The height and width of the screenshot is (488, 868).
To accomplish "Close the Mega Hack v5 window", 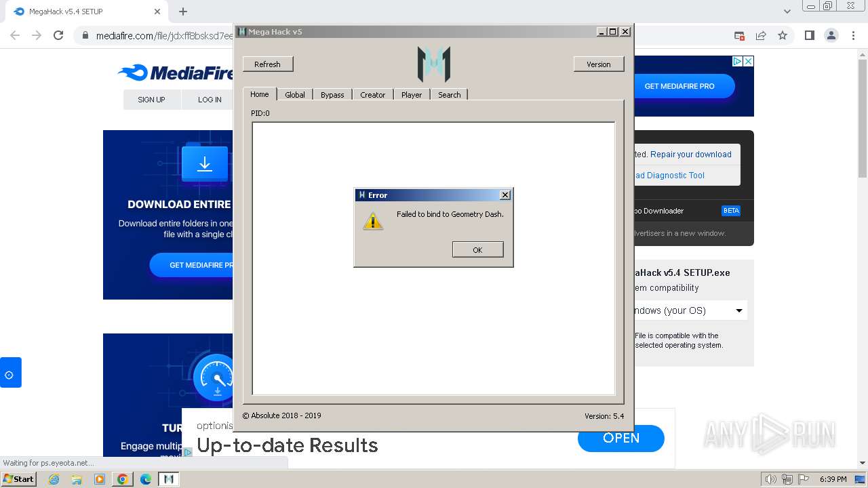I will coord(625,32).
